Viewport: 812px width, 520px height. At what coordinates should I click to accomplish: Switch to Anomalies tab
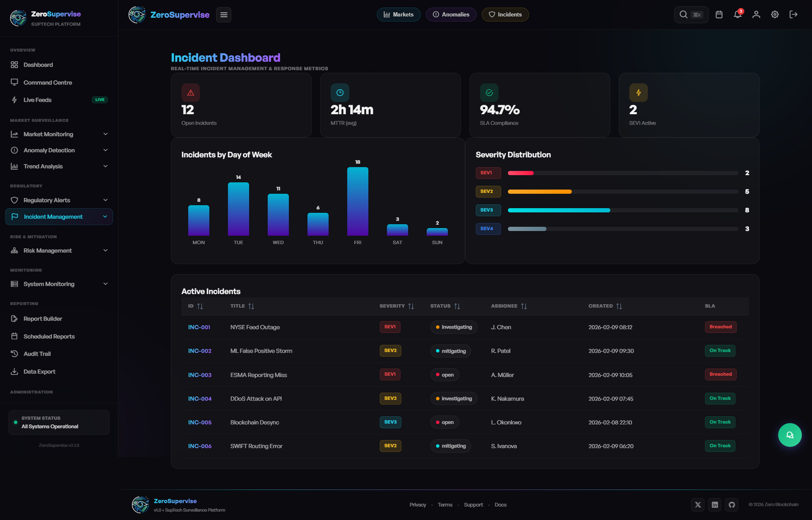(x=451, y=15)
